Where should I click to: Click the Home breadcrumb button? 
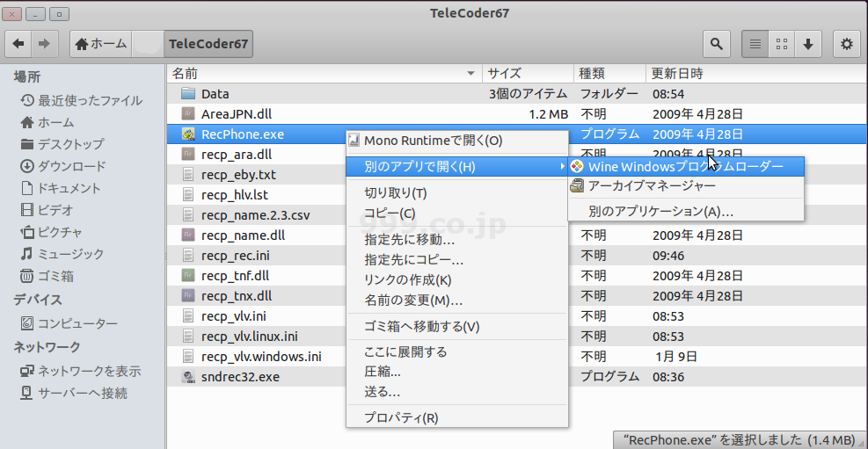[x=101, y=44]
